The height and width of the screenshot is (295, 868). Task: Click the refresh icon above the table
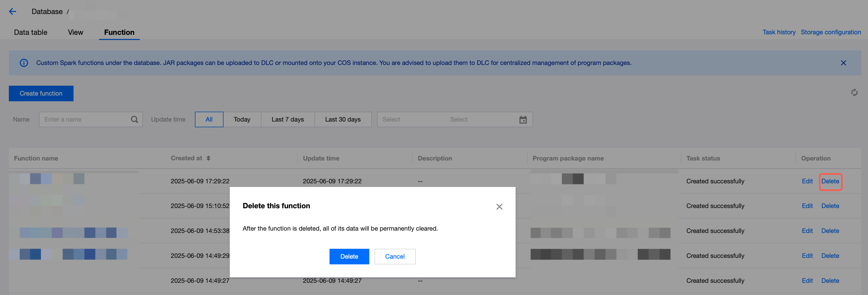[854, 92]
